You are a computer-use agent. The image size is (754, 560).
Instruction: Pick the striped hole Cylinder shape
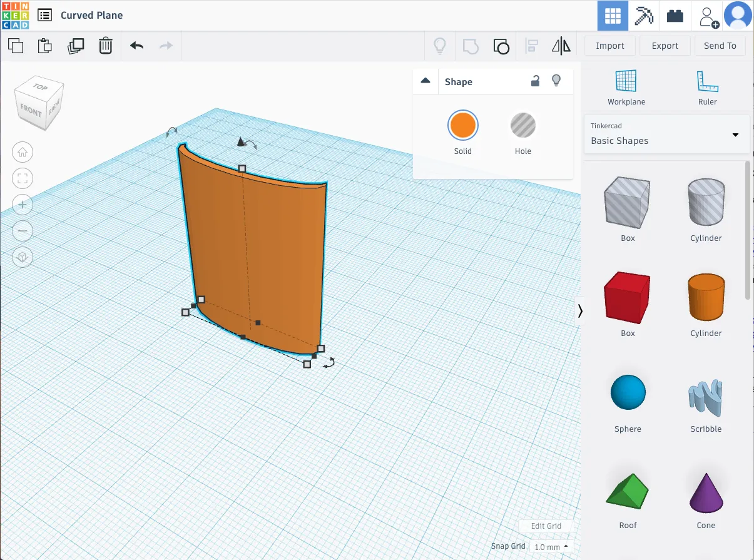coord(706,201)
